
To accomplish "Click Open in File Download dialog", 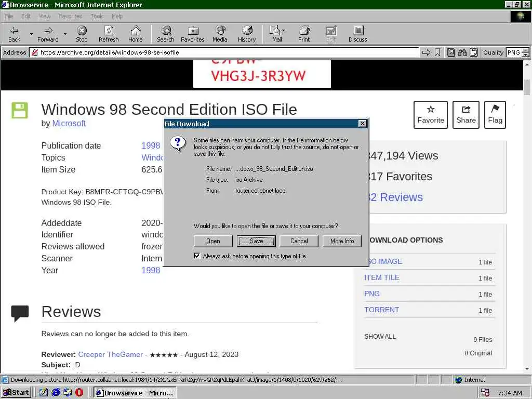I will click(213, 241).
